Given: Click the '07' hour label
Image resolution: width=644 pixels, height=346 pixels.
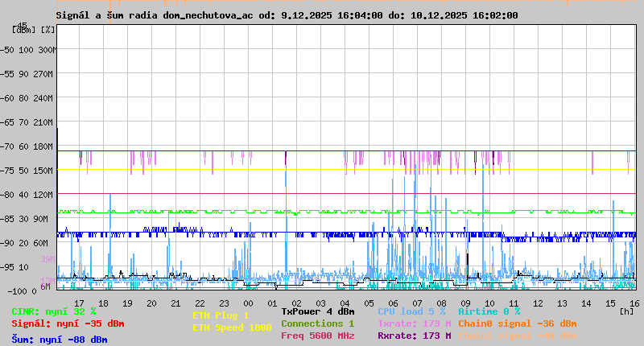Looking at the screenshot, I should [x=417, y=303].
